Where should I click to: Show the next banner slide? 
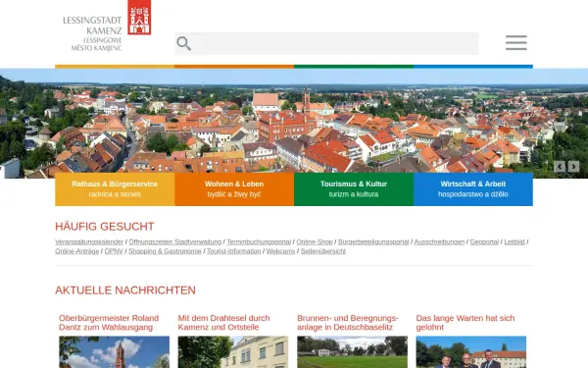(x=573, y=167)
